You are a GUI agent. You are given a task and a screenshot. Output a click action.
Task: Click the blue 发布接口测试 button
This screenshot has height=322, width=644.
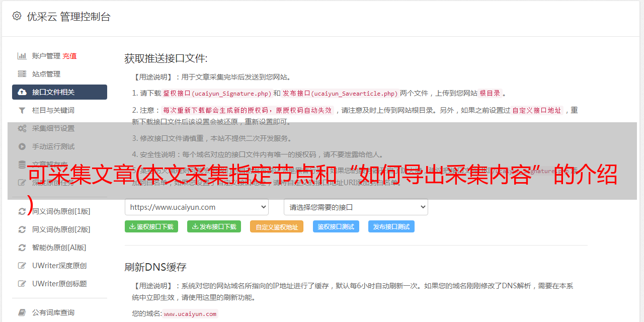(391, 226)
